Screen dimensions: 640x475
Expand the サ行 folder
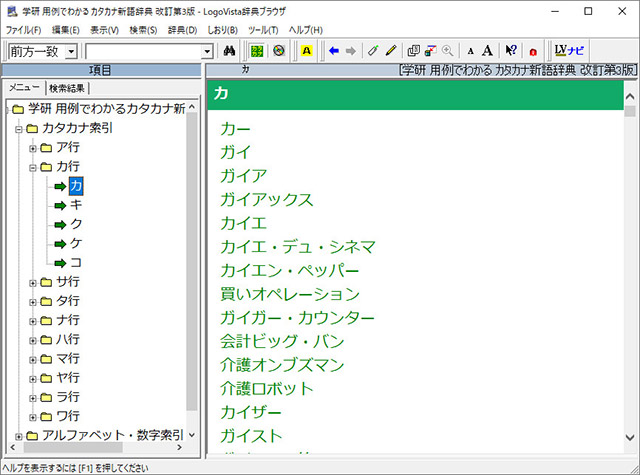pos(33,283)
